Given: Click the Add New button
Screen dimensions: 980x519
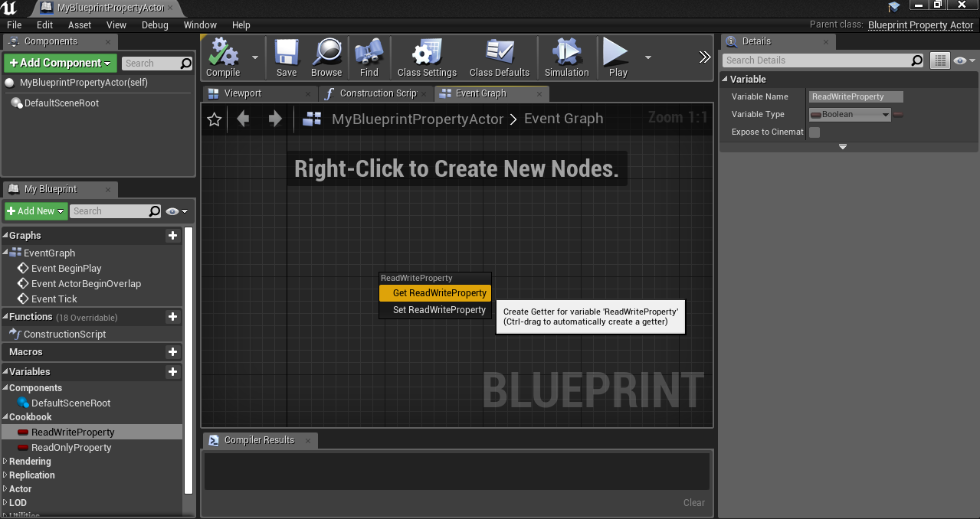Looking at the screenshot, I should (36, 211).
